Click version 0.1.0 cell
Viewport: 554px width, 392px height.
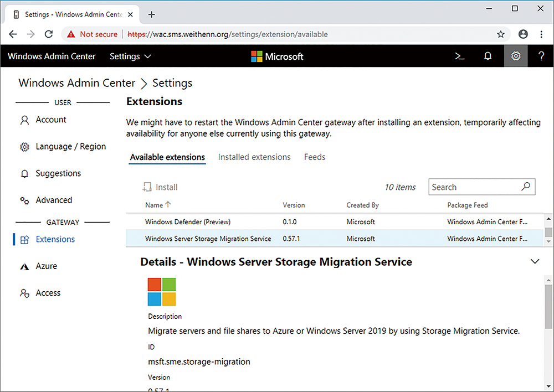click(289, 222)
